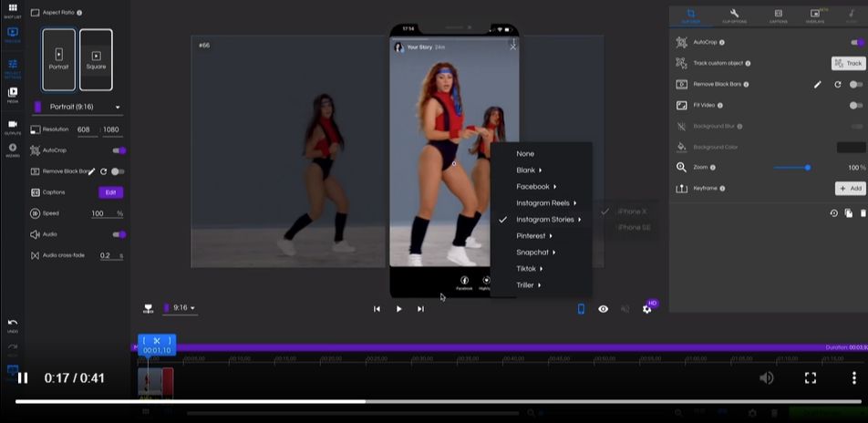Click the Captions Edit button
868x423 pixels.
click(110, 192)
